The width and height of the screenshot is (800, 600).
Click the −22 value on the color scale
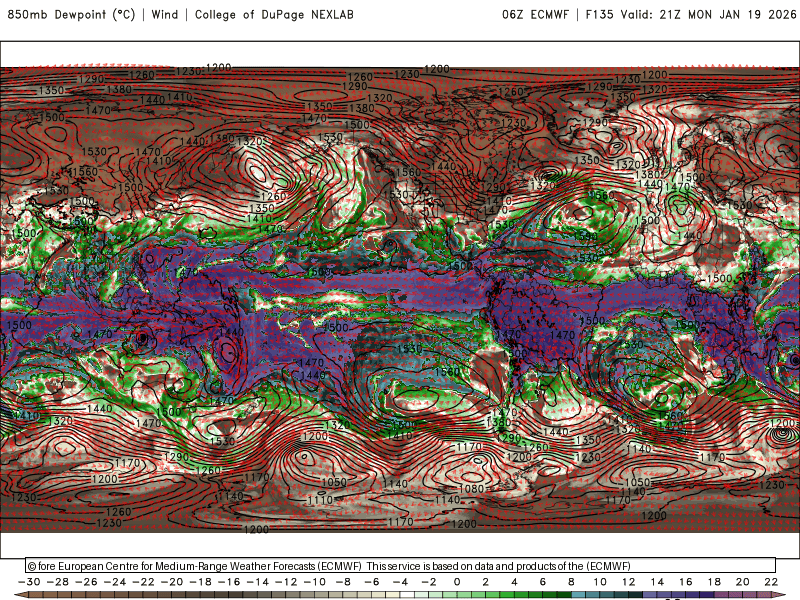point(143,582)
